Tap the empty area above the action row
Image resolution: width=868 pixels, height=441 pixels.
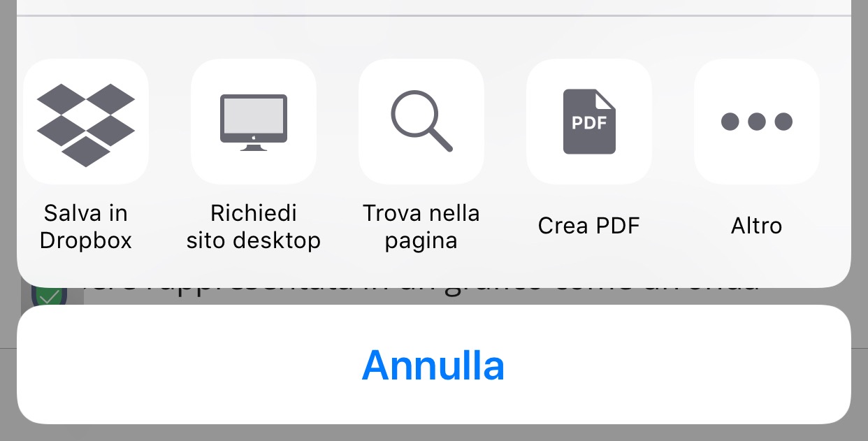(433, 36)
